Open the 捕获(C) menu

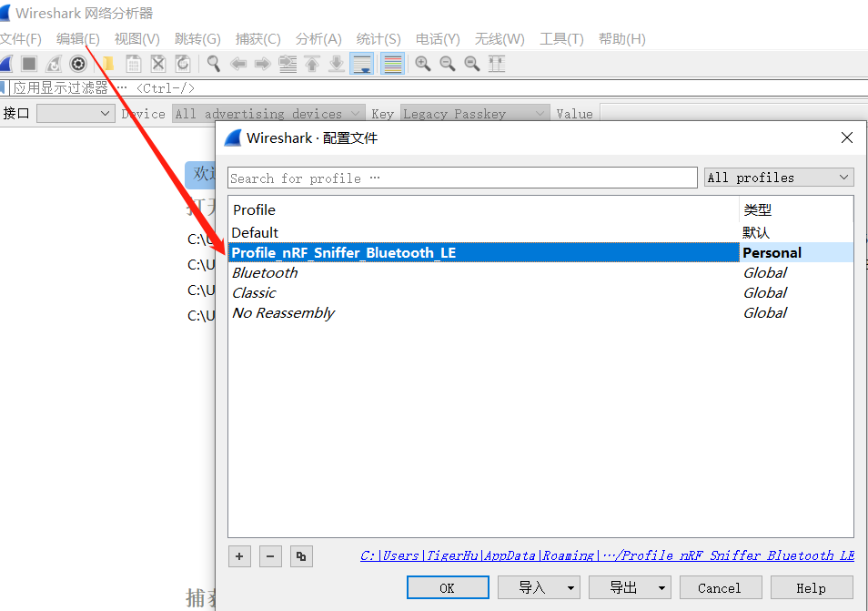tap(258, 39)
